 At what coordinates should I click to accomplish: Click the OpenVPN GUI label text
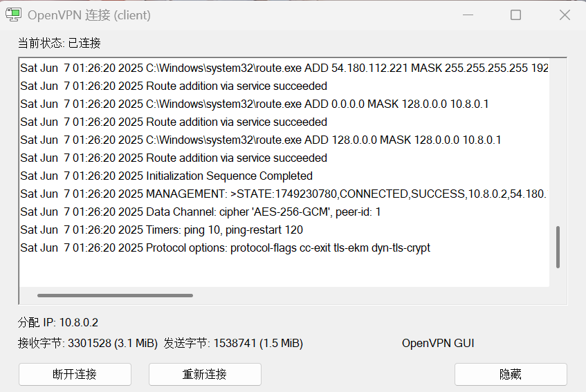pyautogui.click(x=438, y=343)
